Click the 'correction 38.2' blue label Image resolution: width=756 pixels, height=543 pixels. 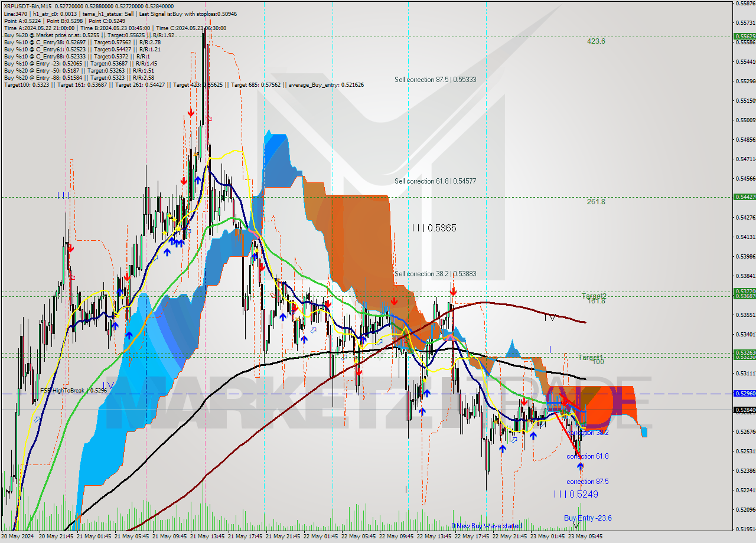pos(588,433)
